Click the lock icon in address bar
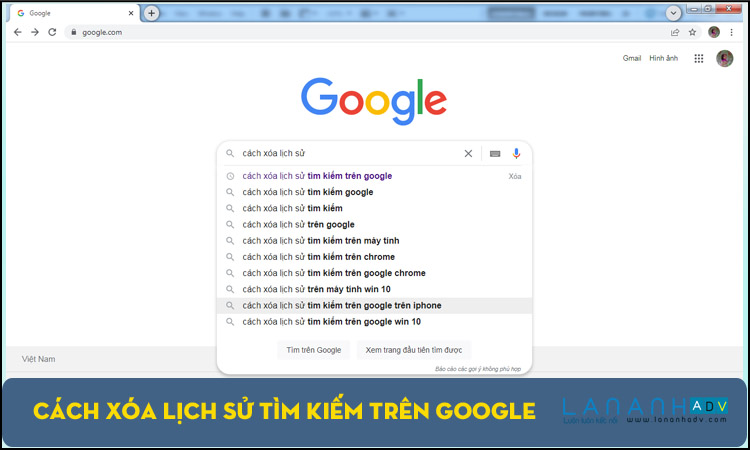 (x=73, y=32)
